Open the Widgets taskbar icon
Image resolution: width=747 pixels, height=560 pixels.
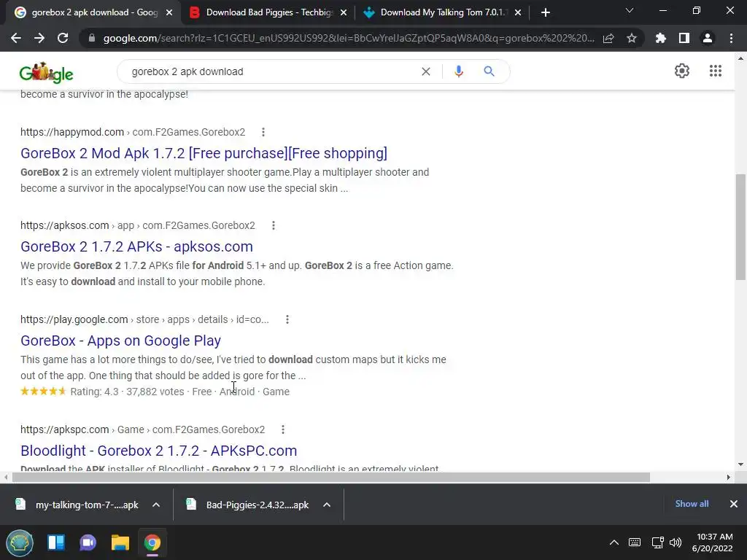point(56,542)
